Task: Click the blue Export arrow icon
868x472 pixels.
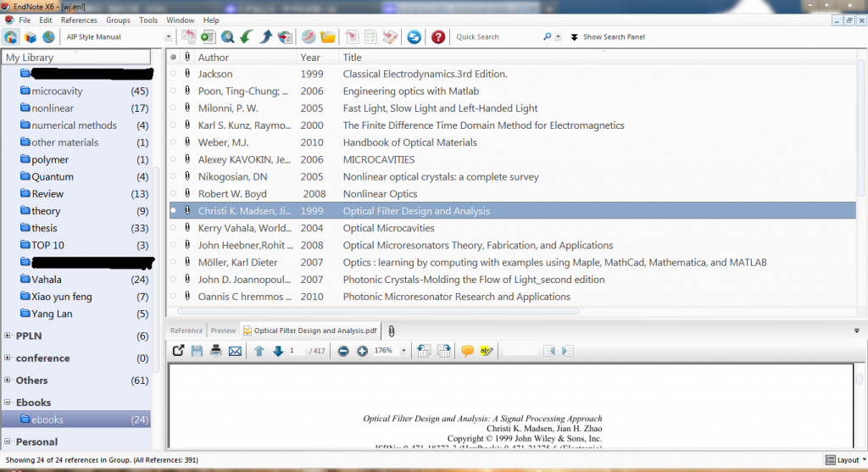Action: point(265,37)
